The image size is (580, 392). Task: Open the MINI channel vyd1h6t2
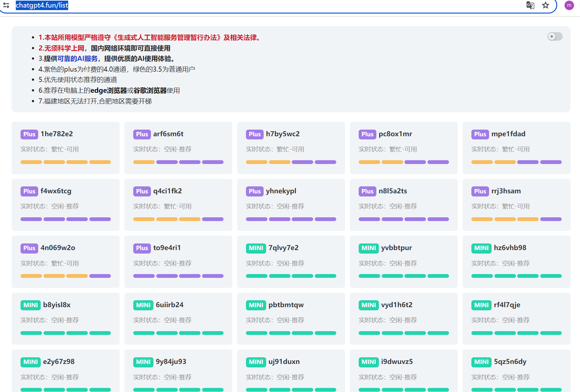[404, 319]
